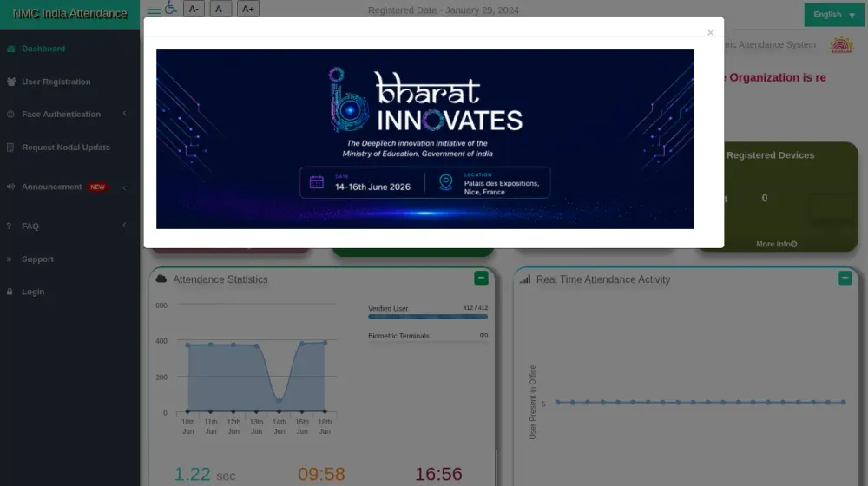The height and width of the screenshot is (486, 868).
Task: Click 14th Jun data point on chart
Action: point(279,401)
